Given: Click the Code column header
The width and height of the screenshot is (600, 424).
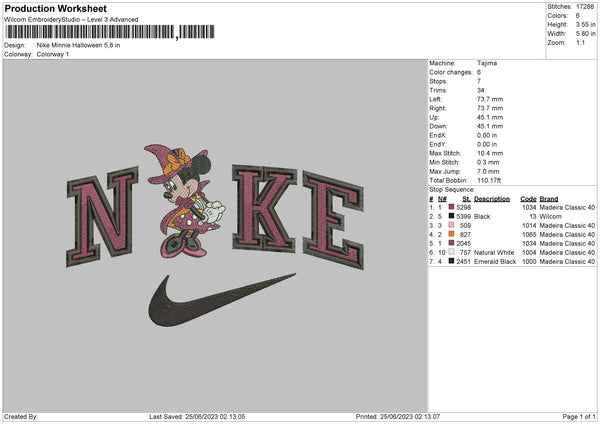Looking at the screenshot, I should tap(528, 199).
